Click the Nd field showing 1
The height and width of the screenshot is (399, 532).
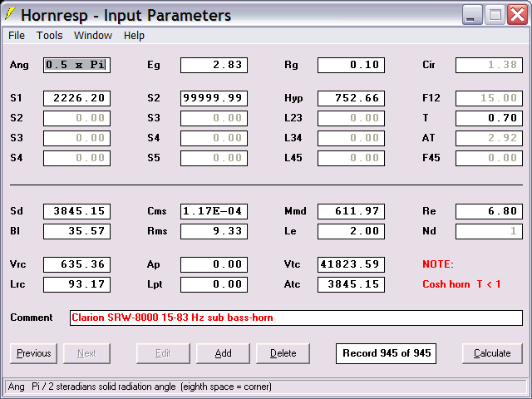489,231
